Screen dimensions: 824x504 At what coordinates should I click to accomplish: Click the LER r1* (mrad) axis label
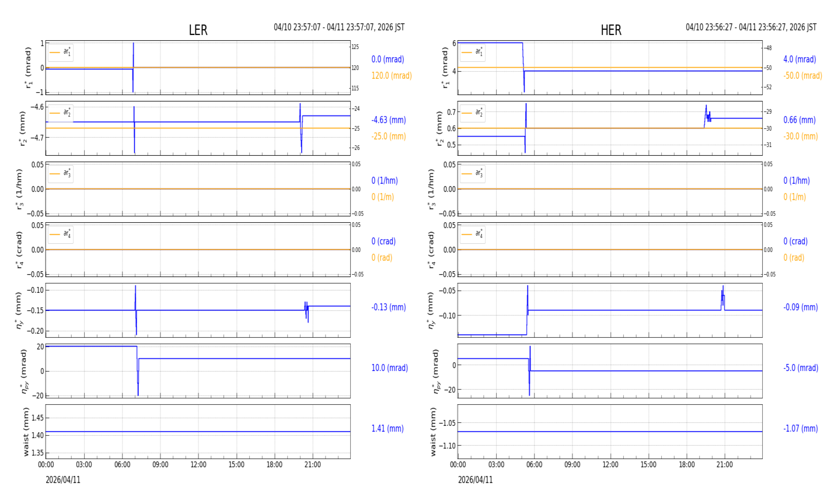[x=29, y=68]
